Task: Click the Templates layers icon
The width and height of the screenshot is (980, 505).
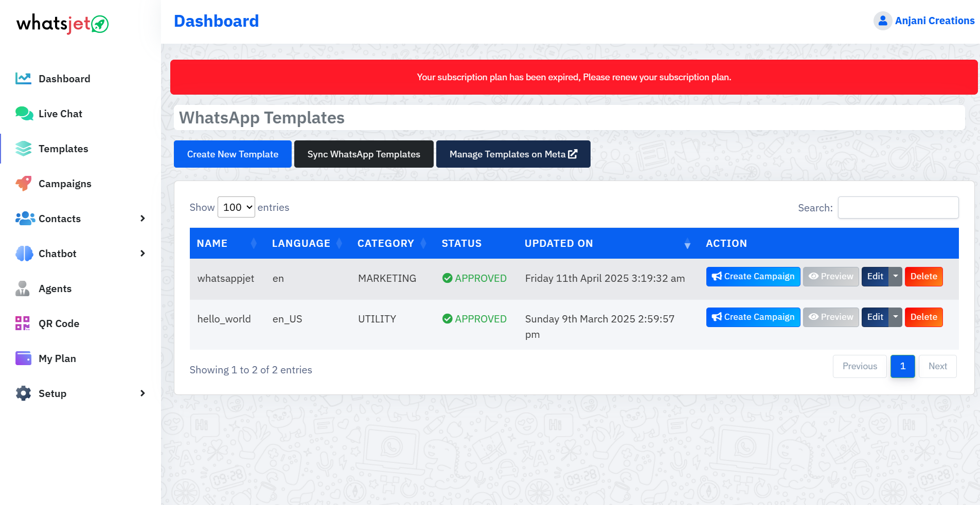Action: (24, 149)
